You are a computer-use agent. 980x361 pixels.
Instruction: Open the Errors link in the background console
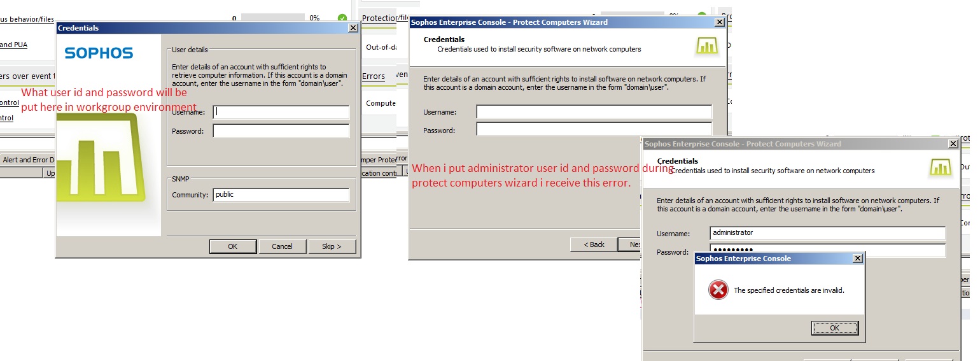pyautogui.click(x=374, y=76)
